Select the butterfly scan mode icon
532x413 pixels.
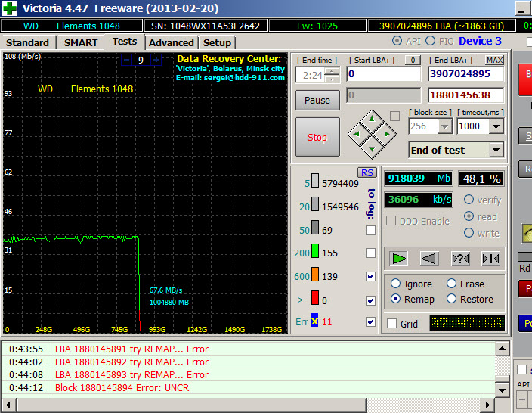[490, 259]
